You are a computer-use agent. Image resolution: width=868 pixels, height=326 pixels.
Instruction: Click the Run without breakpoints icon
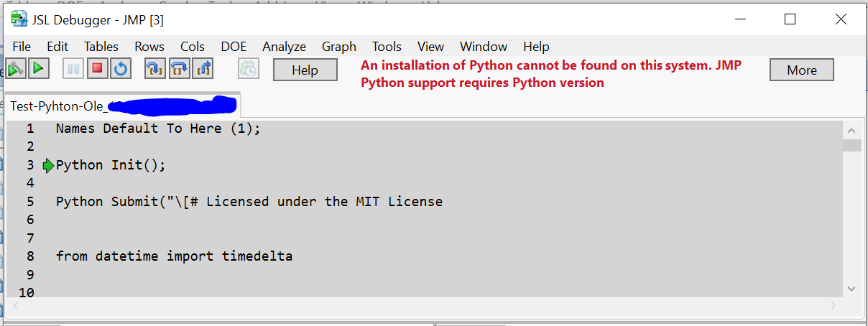tap(16, 69)
